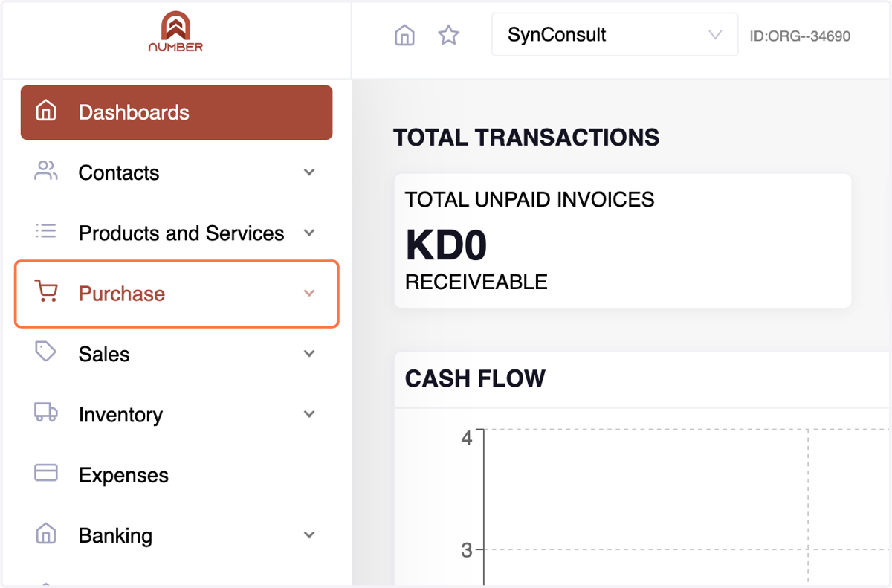
Task: Click the chart axis value 4
Action: (467, 438)
